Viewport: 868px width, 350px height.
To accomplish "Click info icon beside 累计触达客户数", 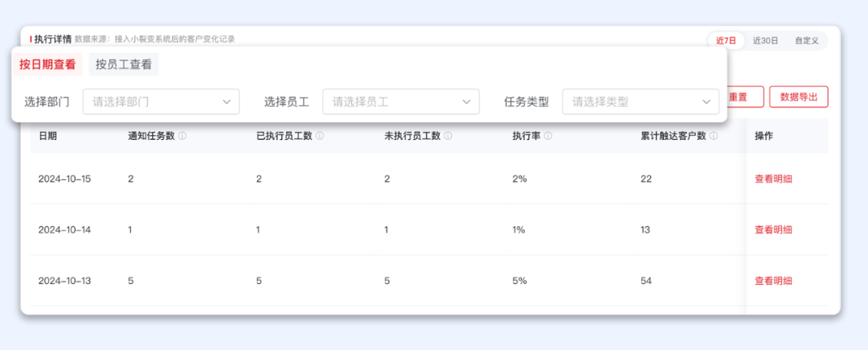I will tap(714, 136).
